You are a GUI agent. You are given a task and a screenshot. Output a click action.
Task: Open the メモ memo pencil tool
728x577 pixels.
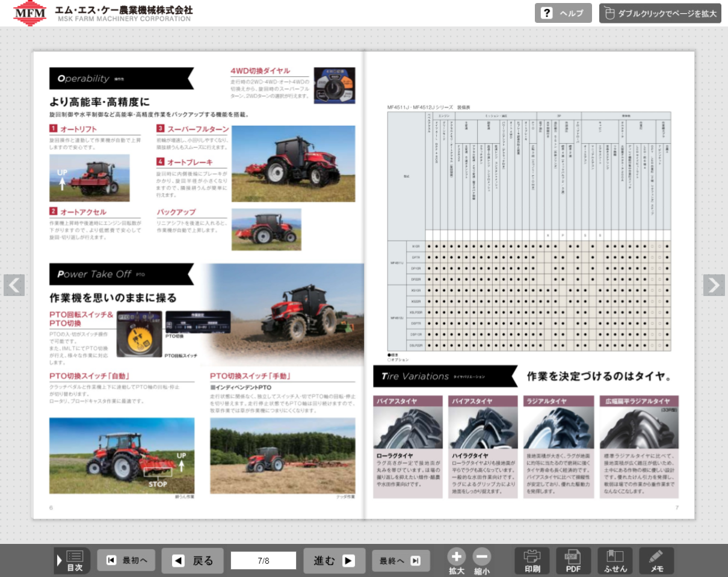[656, 561]
